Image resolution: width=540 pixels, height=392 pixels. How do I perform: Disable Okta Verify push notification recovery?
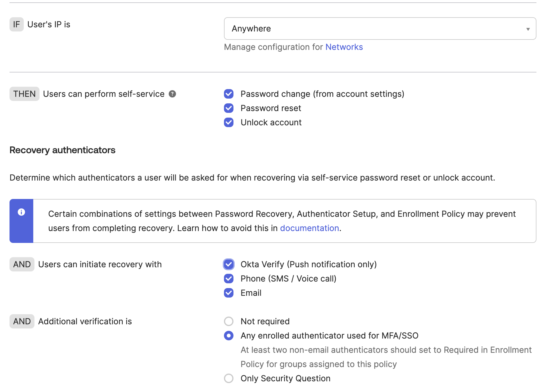click(229, 264)
